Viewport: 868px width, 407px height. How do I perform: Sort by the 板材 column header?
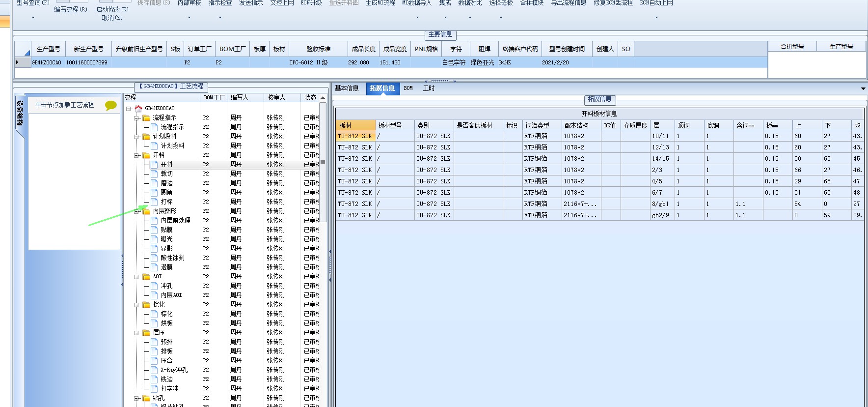355,125
